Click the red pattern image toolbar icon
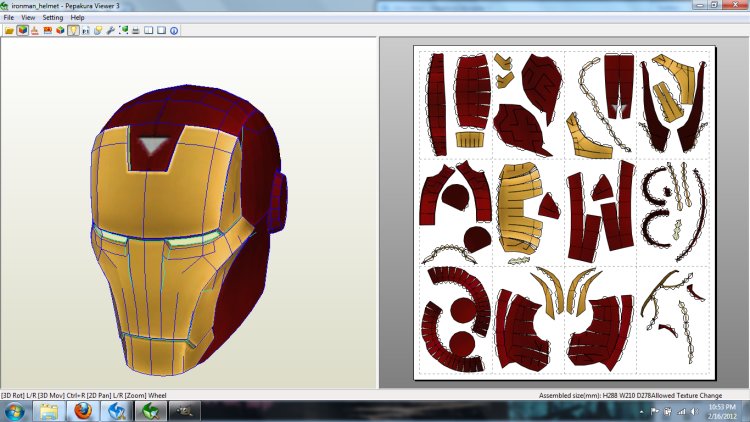The image size is (750, 422). click(47, 30)
